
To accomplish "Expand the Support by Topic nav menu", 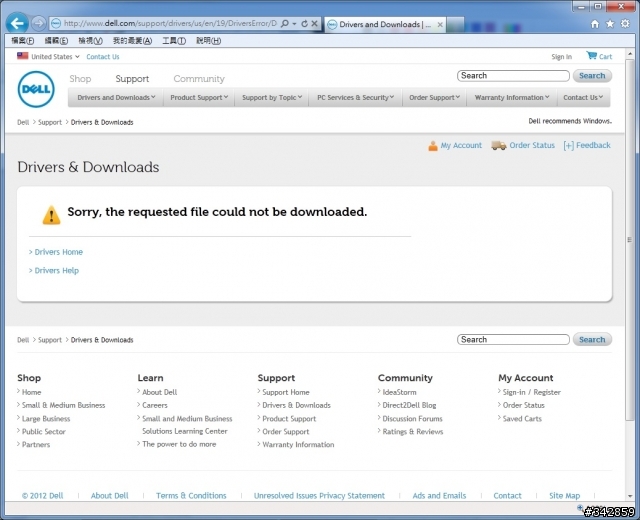I will pos(272,98).
